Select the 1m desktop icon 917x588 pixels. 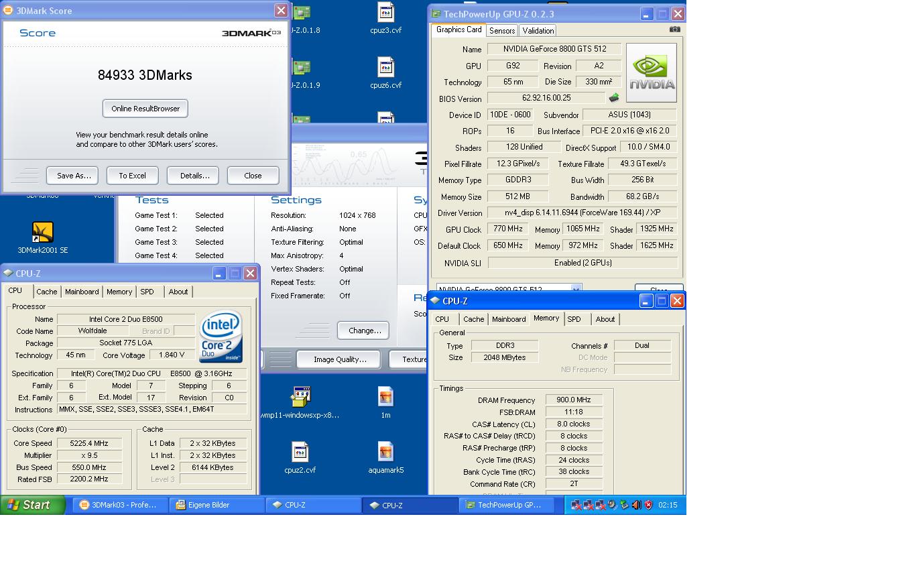pos(385,402)
